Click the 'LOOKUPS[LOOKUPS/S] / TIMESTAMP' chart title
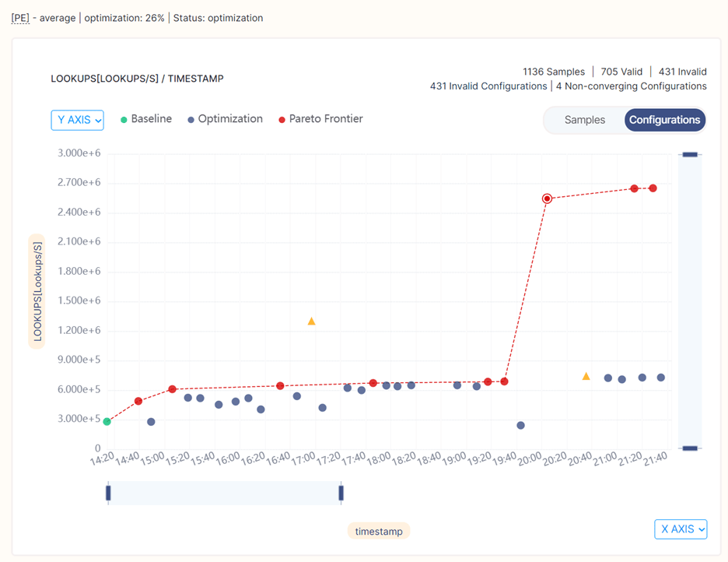This screenshot has width=728, height=562. tap(137, 79)
